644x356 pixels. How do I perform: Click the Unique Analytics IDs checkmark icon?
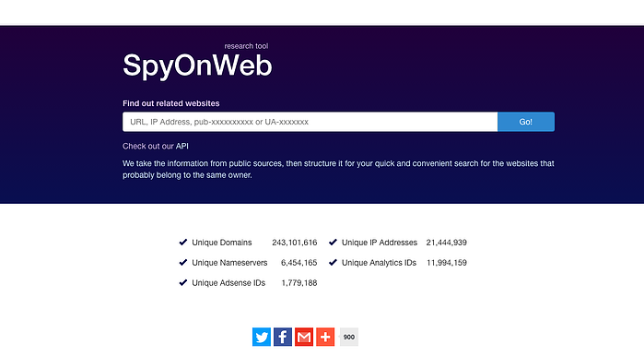pos(334,262)
